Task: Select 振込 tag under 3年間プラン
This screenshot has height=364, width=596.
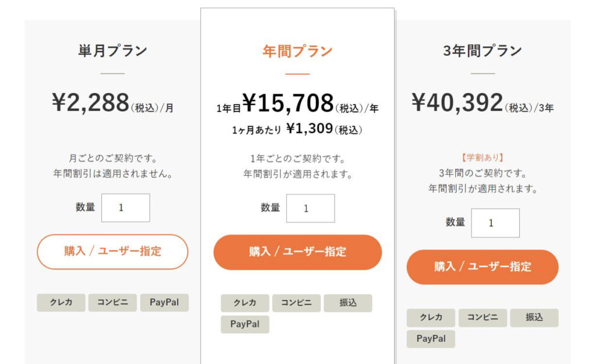Action: 534,317
